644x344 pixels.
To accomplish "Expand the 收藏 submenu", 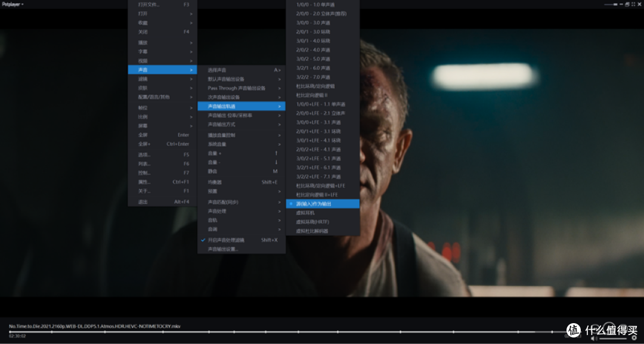I will pos(162,23).
